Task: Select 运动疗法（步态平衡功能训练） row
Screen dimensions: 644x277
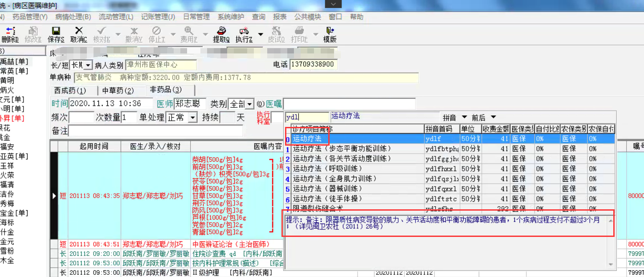Action: coord(450,149)
